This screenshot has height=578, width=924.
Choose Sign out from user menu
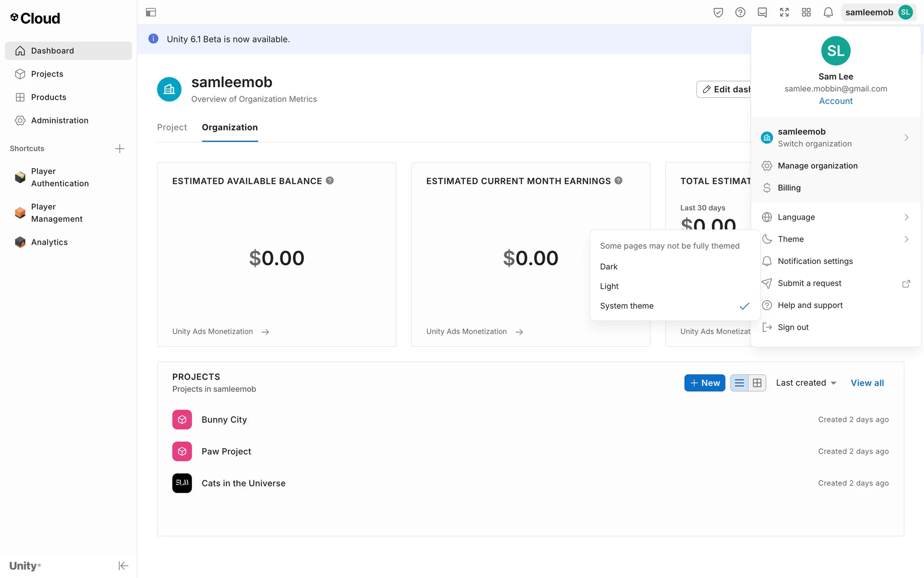[x=793, y=327]
